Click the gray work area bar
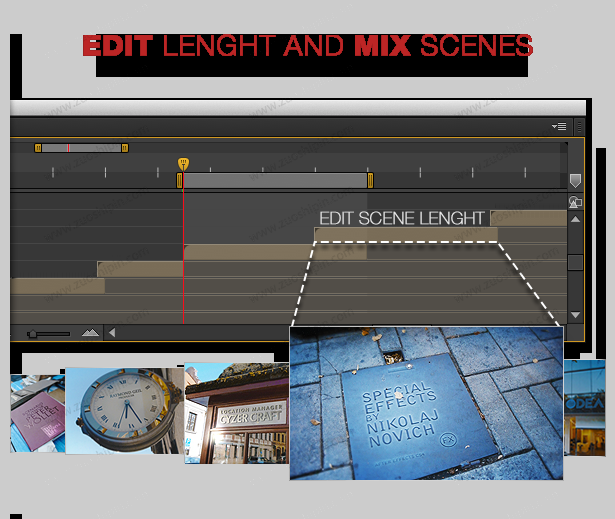 pyautogui.click(x=275, y=181)
